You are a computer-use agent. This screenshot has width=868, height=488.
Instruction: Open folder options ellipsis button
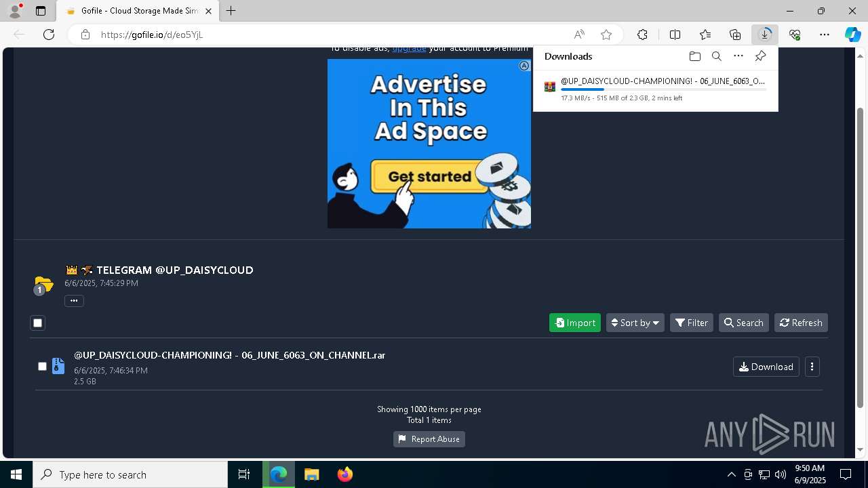click(x=74, y=301)
